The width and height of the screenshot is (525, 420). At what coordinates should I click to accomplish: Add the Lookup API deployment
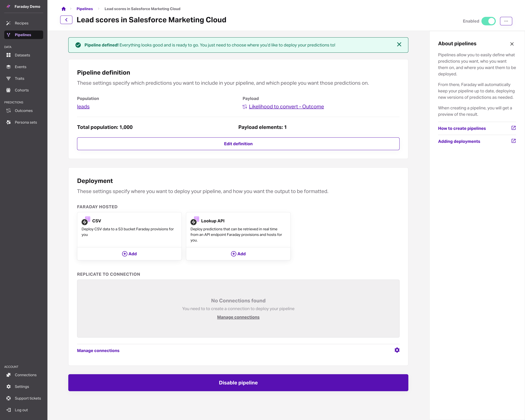tap(238, 254)
